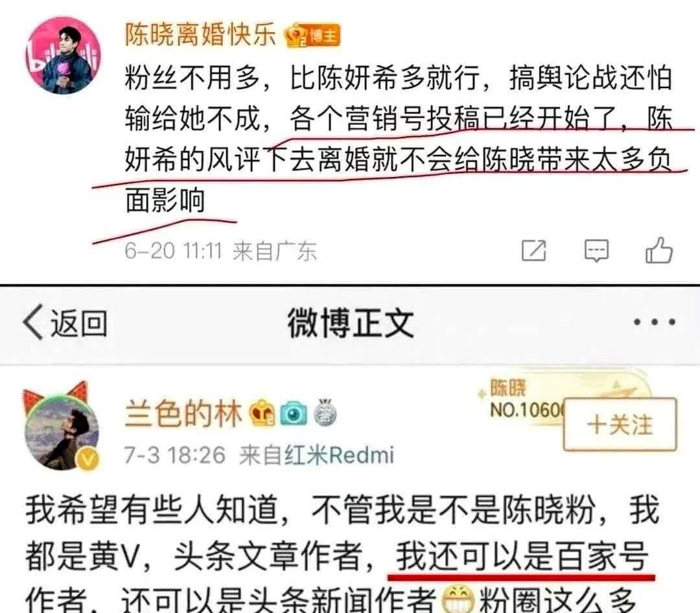The width and height of the screenshot is (700, 613).
Task: Open the three-dot more options menu
Action: tap(655, 321)
